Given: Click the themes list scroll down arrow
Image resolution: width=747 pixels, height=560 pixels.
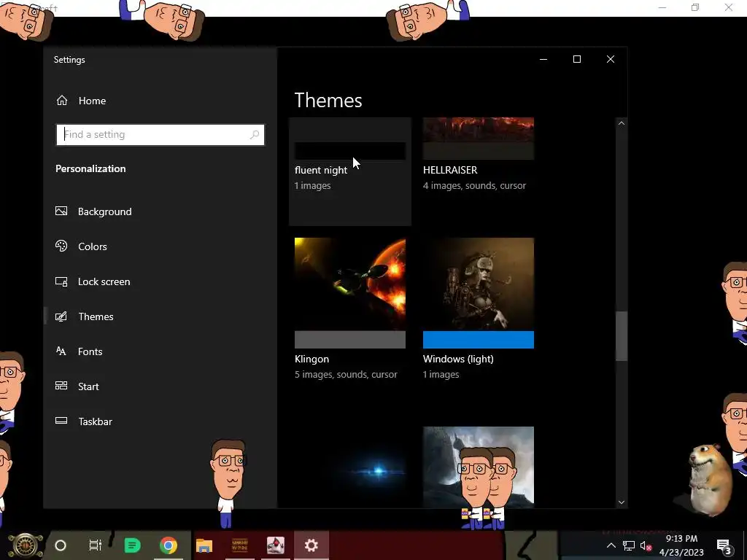Looking at the screenshot, I should pyautogui.click(x=622, y=502).
